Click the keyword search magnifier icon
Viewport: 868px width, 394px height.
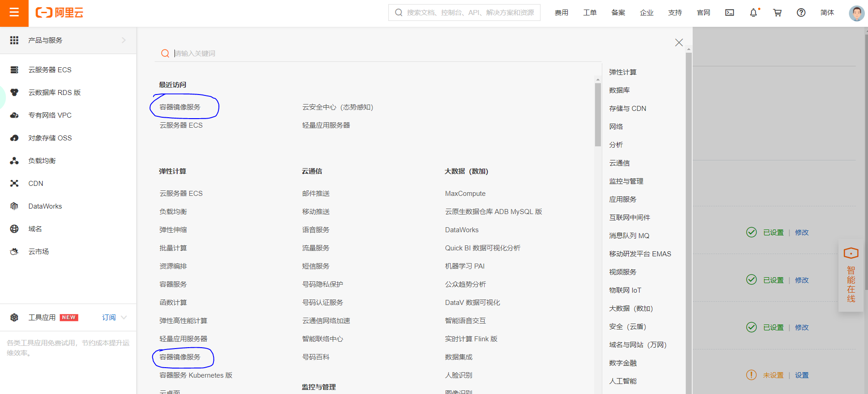(x=165, y=54)
